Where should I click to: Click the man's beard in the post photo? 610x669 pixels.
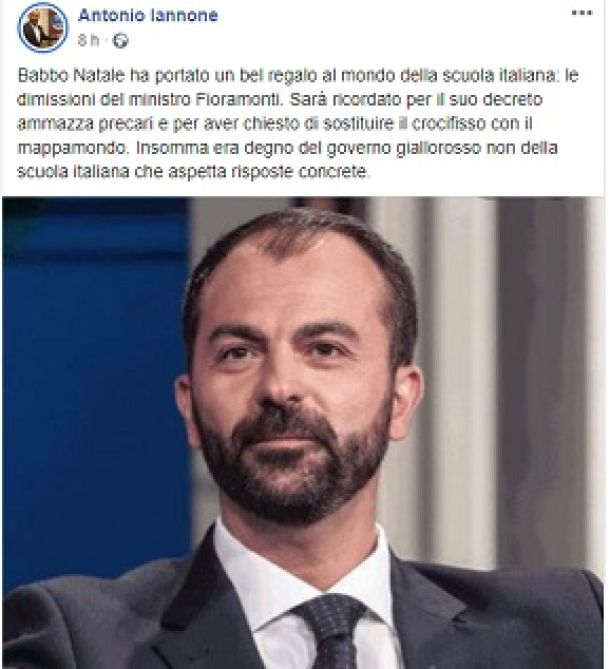[294, 467]
